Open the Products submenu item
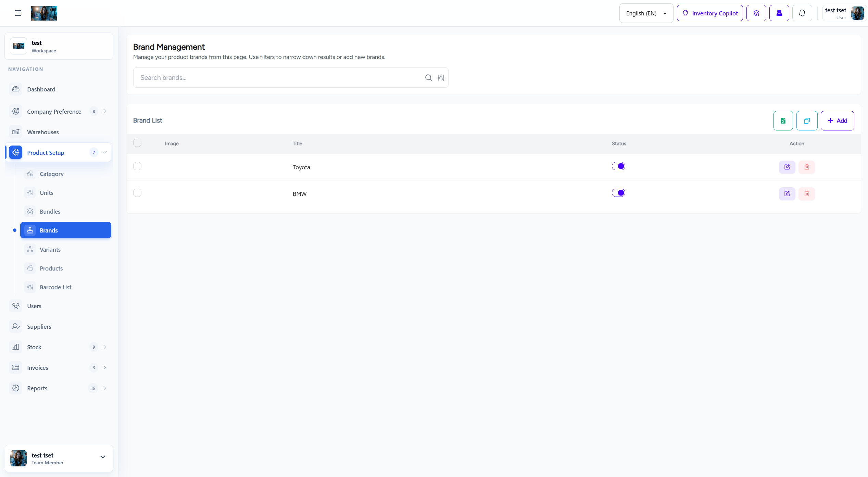Screen dimensions: 868x477 [66, 268]
